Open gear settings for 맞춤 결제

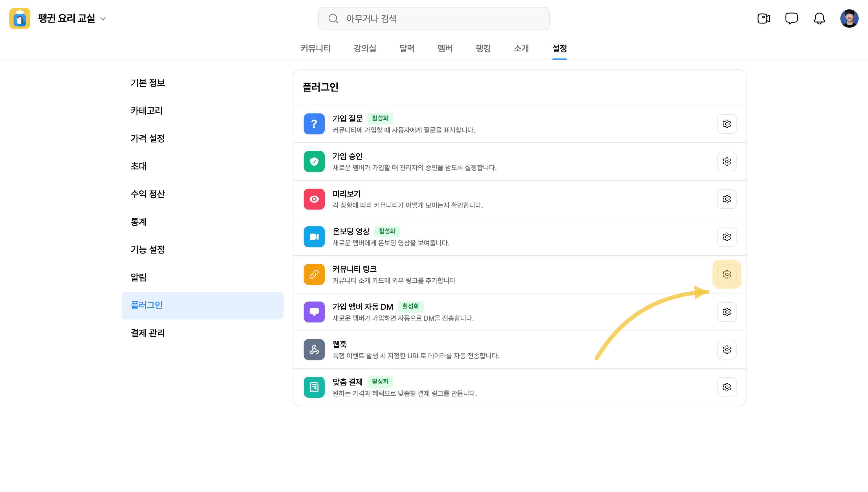click(727, 387)
